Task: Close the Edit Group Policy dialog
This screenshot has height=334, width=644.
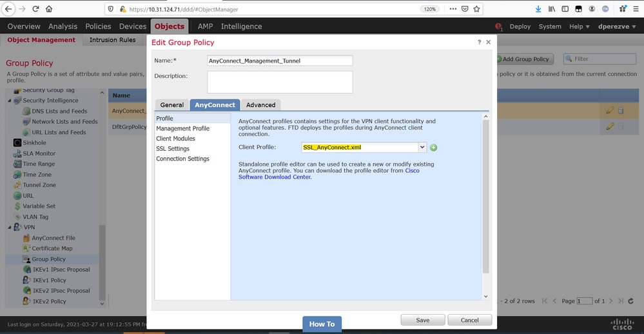Action: (x=489, y=42)
